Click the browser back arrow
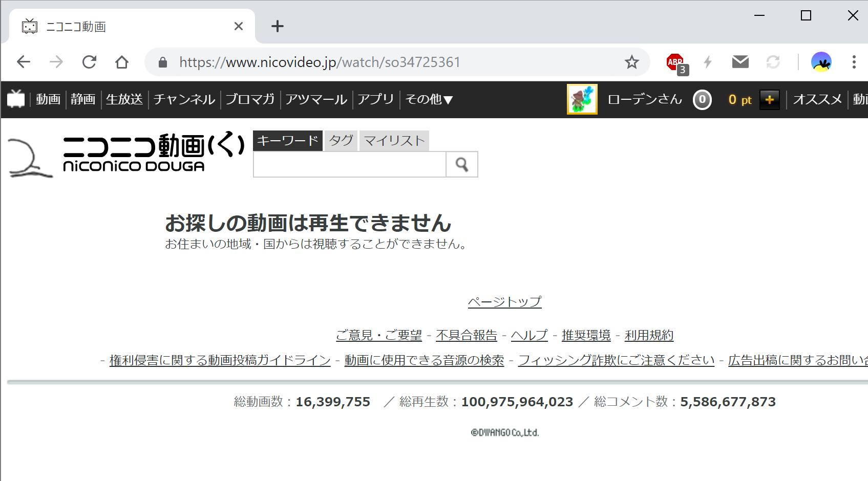The width and height of the screenshot is (868, 481). [24, 62]
